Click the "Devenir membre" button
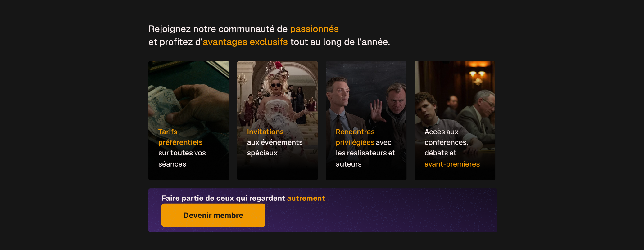The width and height of the screenshot is (644, 250). [x=213, y=215]
